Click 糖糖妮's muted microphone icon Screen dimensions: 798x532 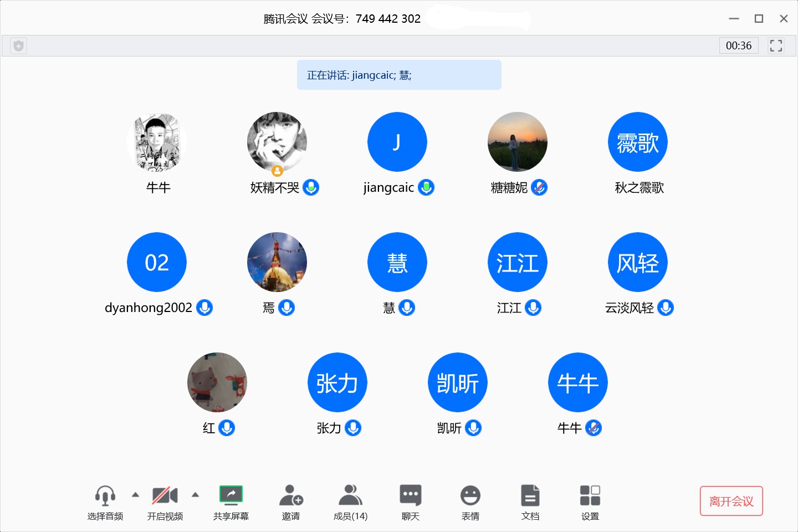point(539,188)
